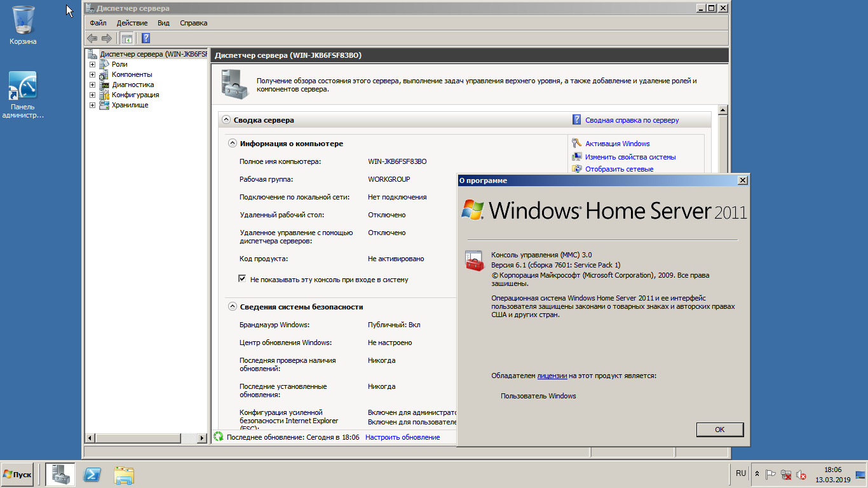Image resolution: width=868 pixels, height=488 pixels.
Task: Launch PowerShell from taskbar
Action: [93, 475]
